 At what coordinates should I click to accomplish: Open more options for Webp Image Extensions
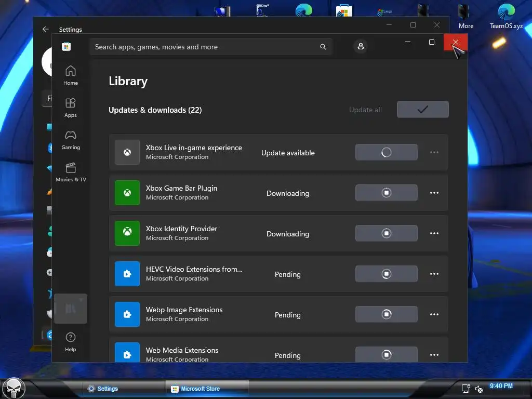434,314
